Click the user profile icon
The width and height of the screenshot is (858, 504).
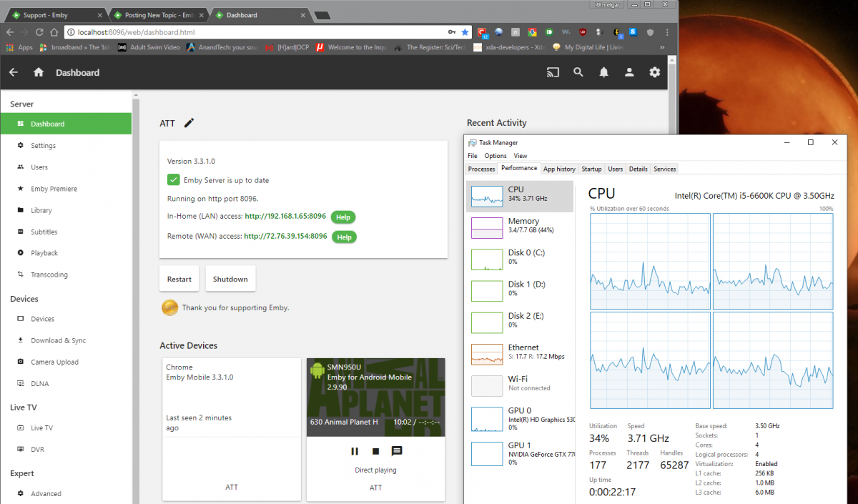629,72
